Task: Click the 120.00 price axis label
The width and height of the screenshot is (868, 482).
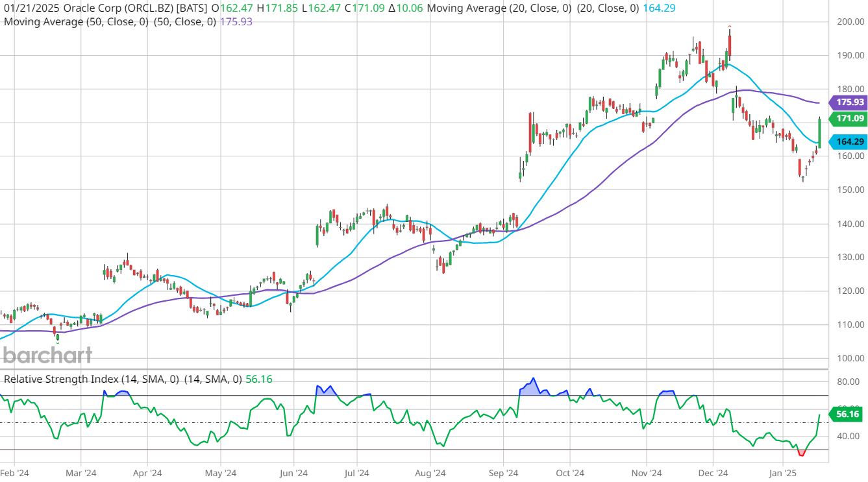Action: [849, 291]
